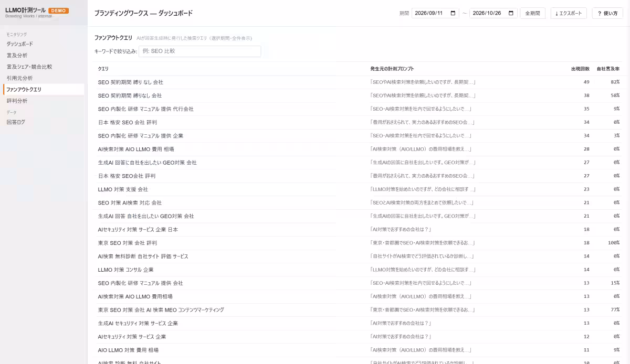
Task: Select query SEO 内製化 研修 マニュアル 提供 代行会社
Action: pyautogui.click(x=146, y=109)
